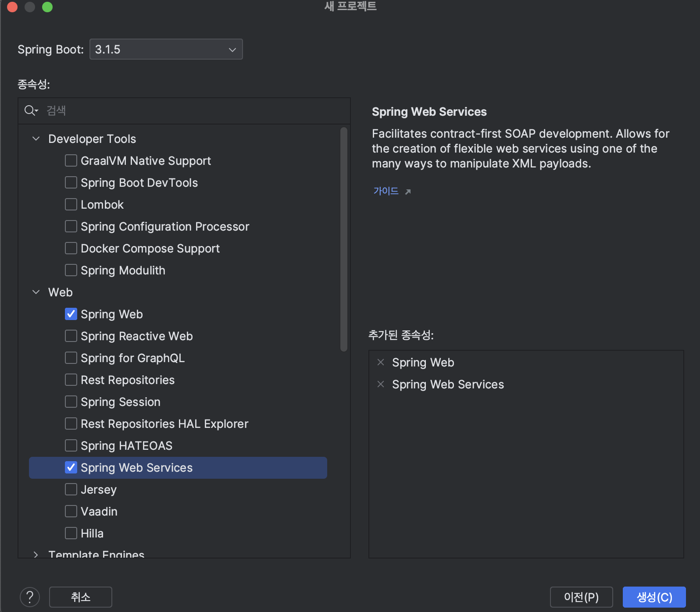700x612 pixels.
Task: Remove Spring Web Services from added dependencies
Action: 381,384
